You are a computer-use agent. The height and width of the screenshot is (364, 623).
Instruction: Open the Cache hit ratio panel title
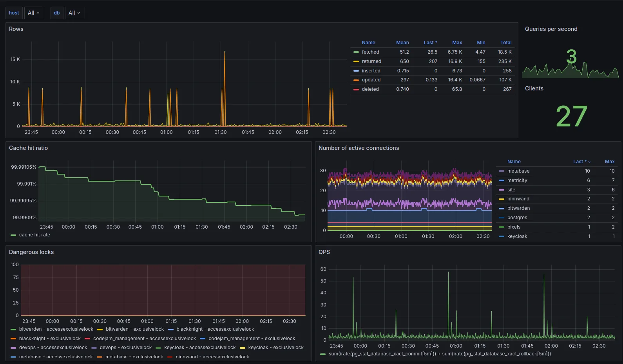pyautogui.click(x=28, y=148)
